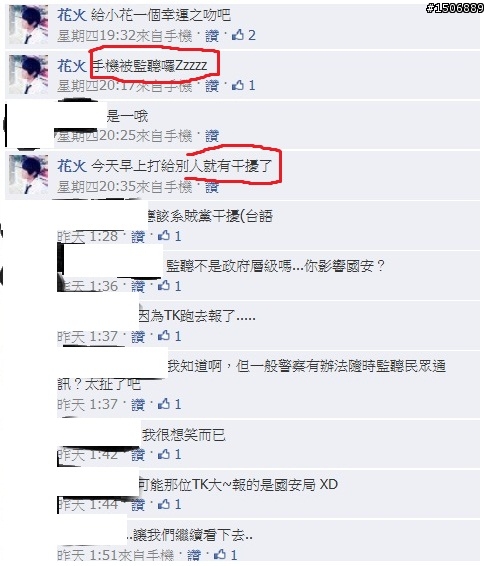Viewport: 488px width, 566px height.
Task: Open 花火 profile name on first comment
Action: coord(72,16)
